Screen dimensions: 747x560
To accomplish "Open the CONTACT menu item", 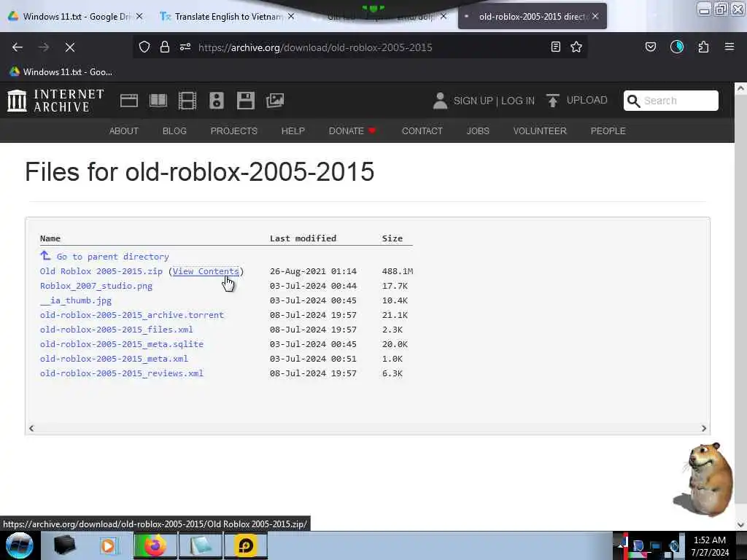I will (422, 131).
